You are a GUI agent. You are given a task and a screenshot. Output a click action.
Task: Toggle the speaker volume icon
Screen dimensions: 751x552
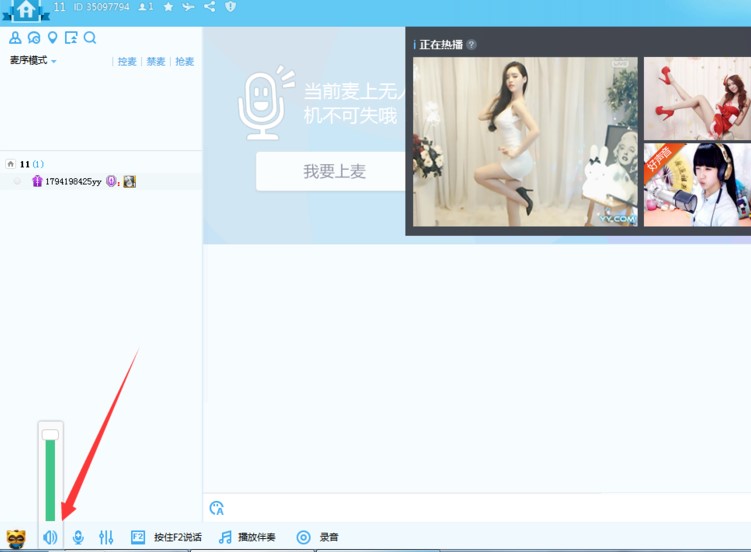point(50,537)
